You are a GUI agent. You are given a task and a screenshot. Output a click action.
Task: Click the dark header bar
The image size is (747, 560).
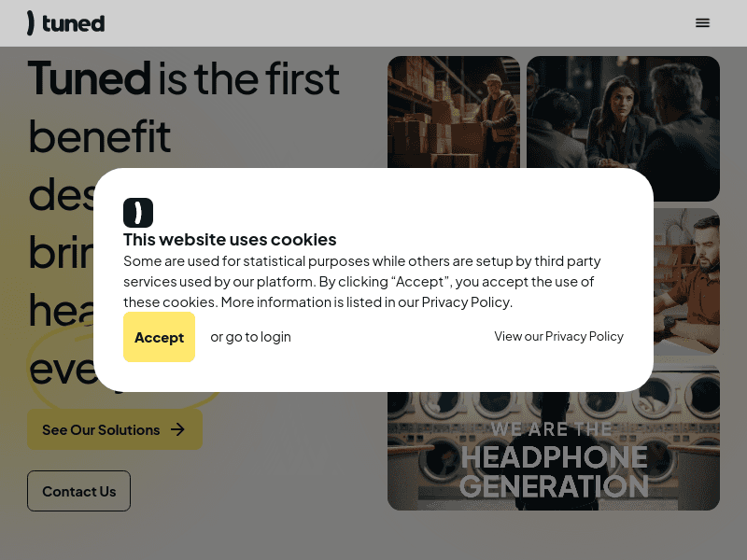click(373, 22)
